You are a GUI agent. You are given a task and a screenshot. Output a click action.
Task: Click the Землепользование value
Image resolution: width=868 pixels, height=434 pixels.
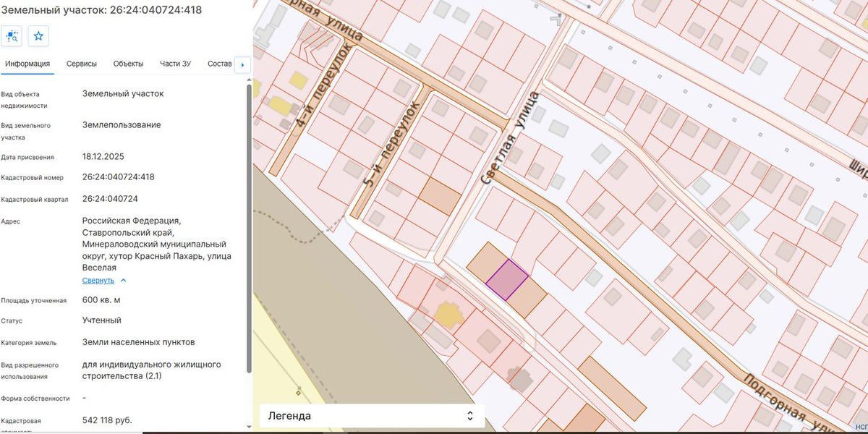click(122, 125)
